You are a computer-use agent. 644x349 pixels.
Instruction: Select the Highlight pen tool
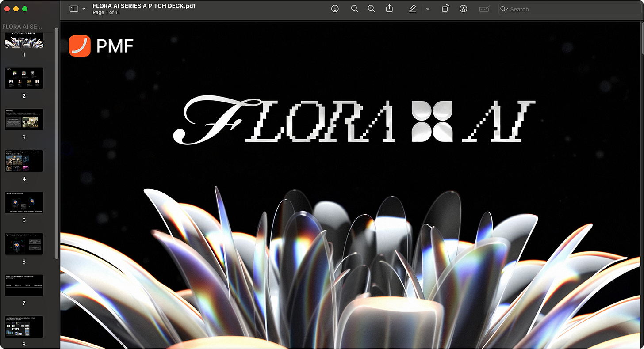tap(413, 9)
